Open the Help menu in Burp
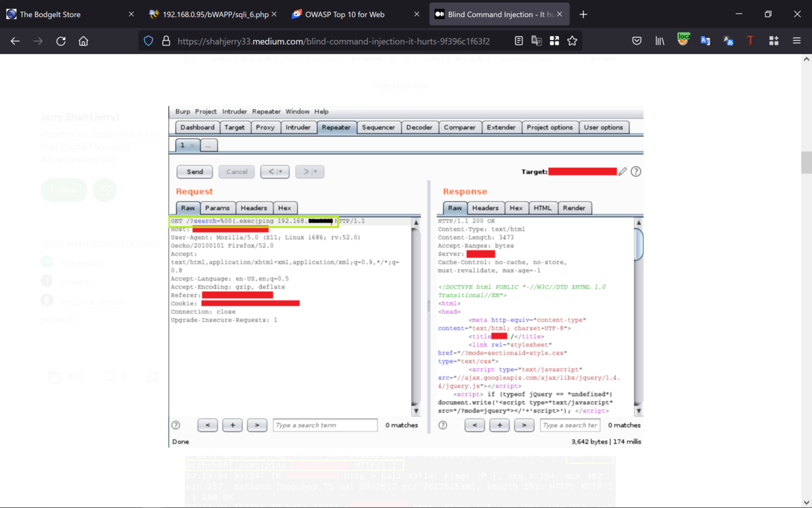The height and width of the screenshot is (508, 812). (x=321, y=112)
